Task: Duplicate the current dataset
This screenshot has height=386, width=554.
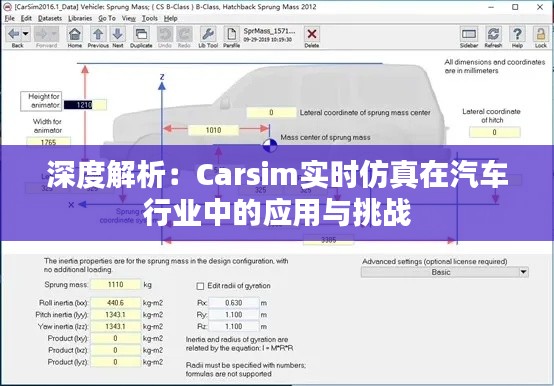Action: [x=141, y=34]
